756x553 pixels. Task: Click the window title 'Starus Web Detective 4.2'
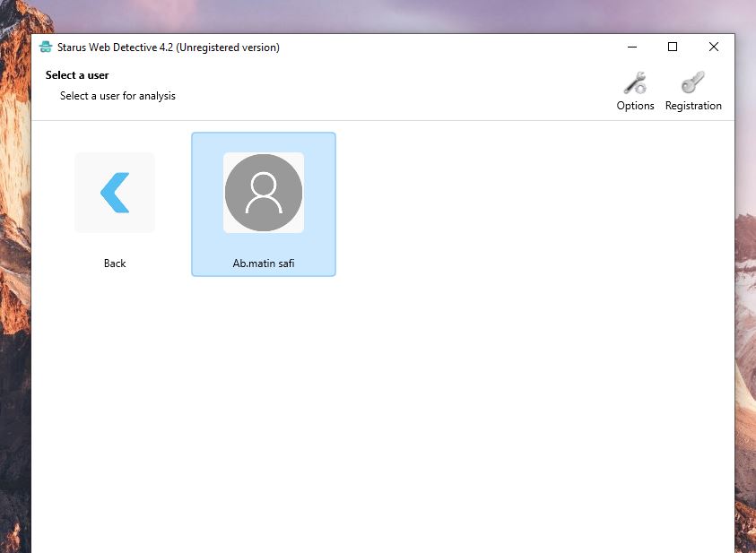pyautogui.click(x=115, y=48)
